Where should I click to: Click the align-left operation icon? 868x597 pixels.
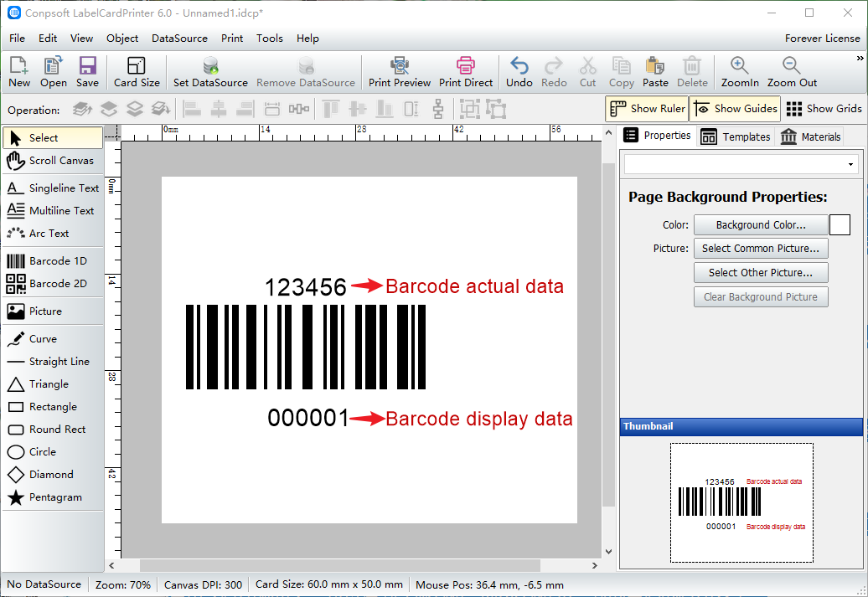[192, 109]
